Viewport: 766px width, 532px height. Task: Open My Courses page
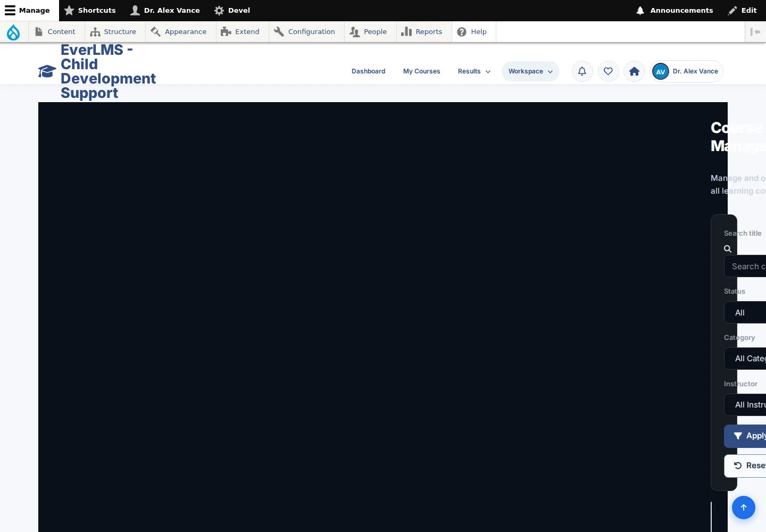tap(422, 71)
